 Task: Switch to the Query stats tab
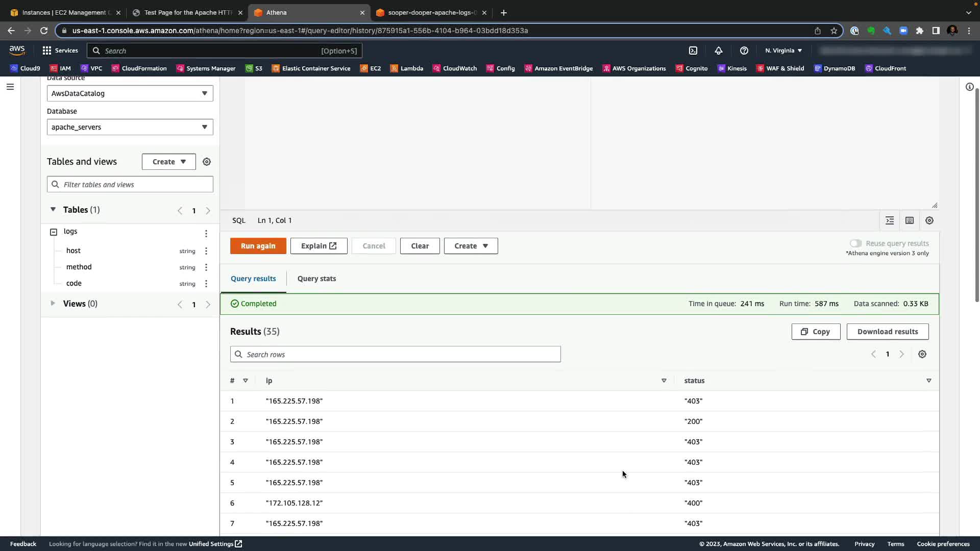[316, 279]
